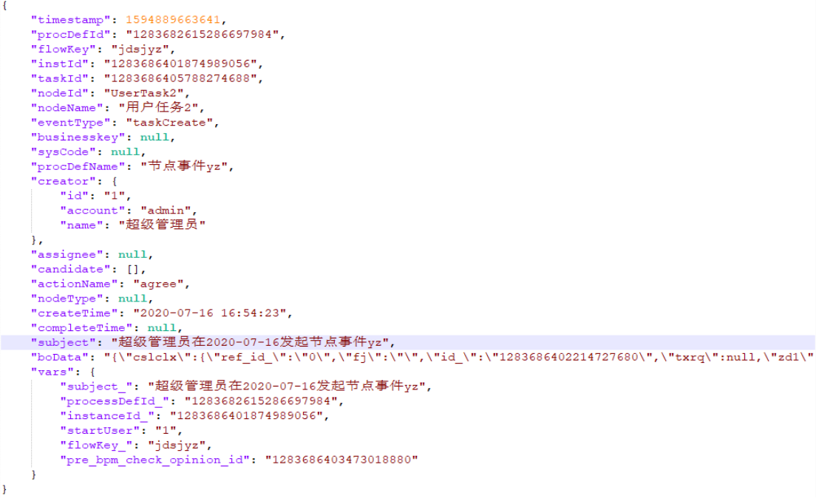Screen dimensions: 816x504
Task: Select the "instId" line value
Action: click(x=180, y=64)
